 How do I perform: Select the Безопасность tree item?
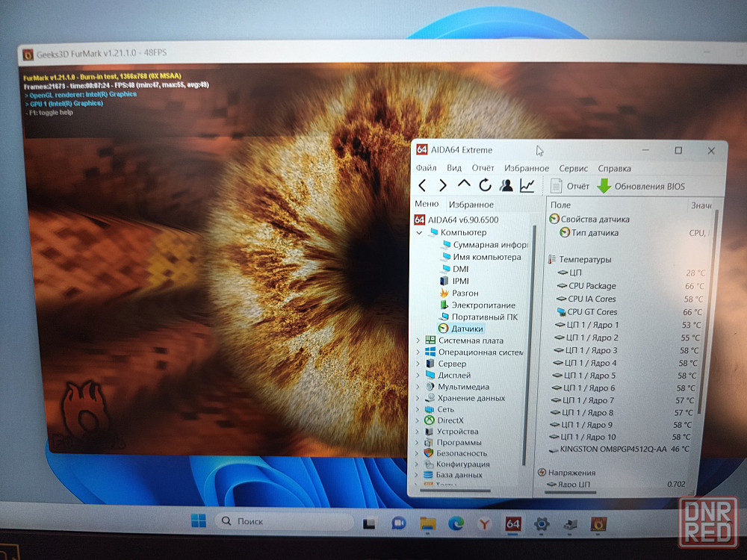point(456,453)
